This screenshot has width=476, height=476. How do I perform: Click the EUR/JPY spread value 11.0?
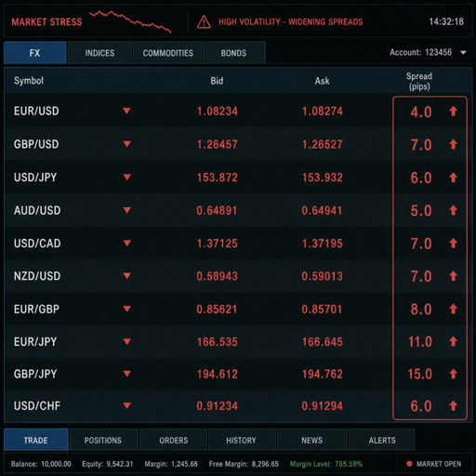pyautogui.click(x=420, y=342)
